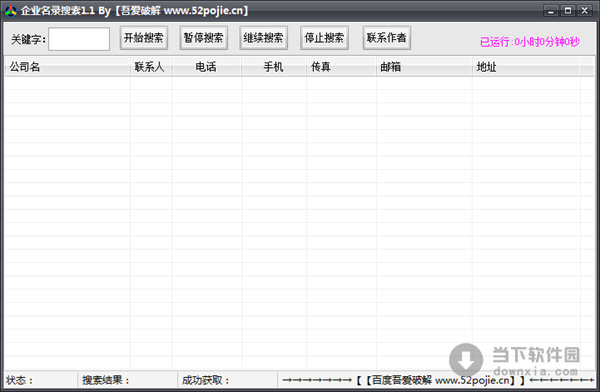The width and height of the screenshot is (600, 392).
Task: Click the 成功获取 status bar entry
Action: 228,380
